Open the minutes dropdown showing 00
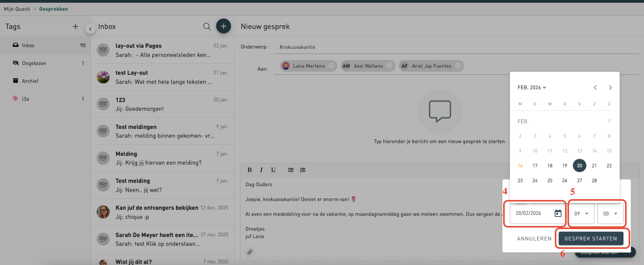The height and width of the screenshot is (265, 644). (610, 213)
